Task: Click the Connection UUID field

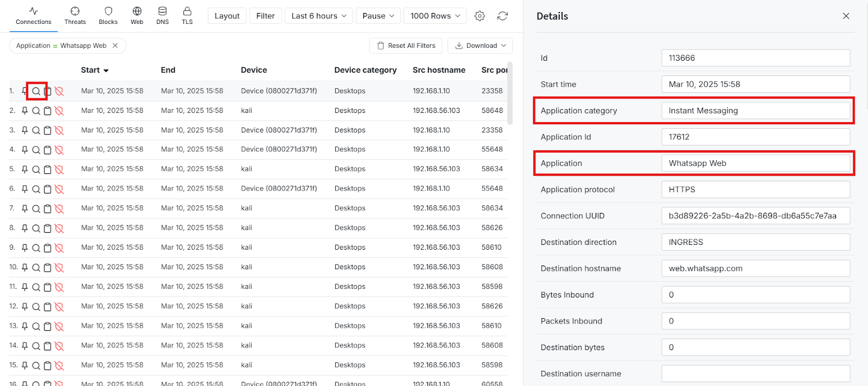Action: point(756,216)
